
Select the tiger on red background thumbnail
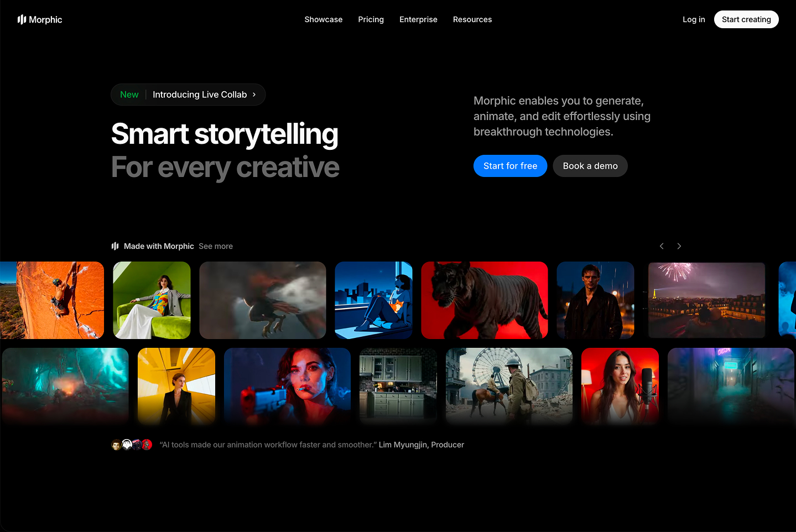pos(485,300)
